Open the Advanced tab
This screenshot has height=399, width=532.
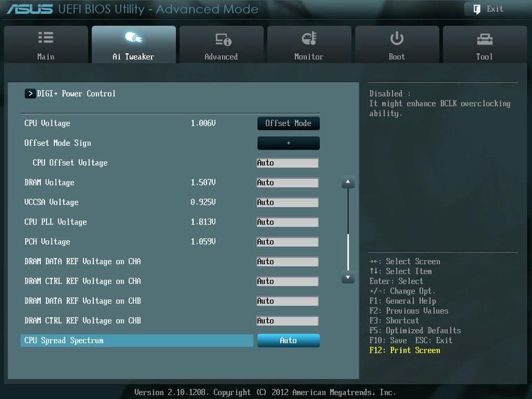point(221,45)
